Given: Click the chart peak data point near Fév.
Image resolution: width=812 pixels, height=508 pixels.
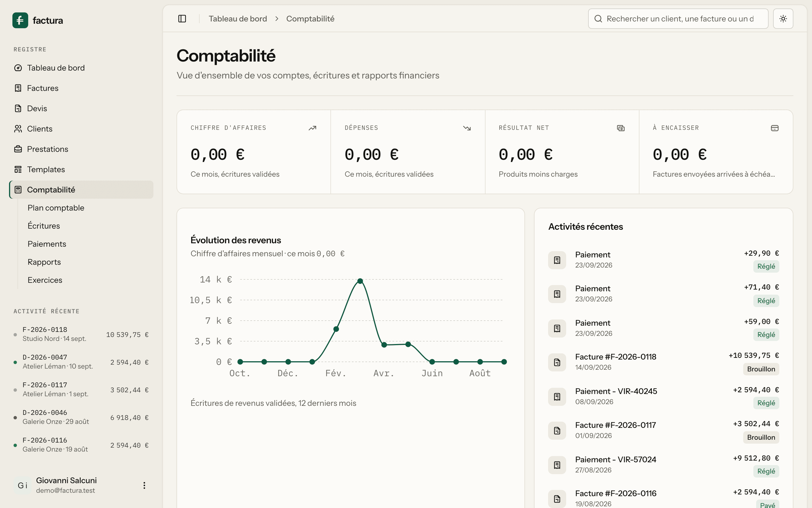Looking at the screenshot, I should tap(360, 281).
